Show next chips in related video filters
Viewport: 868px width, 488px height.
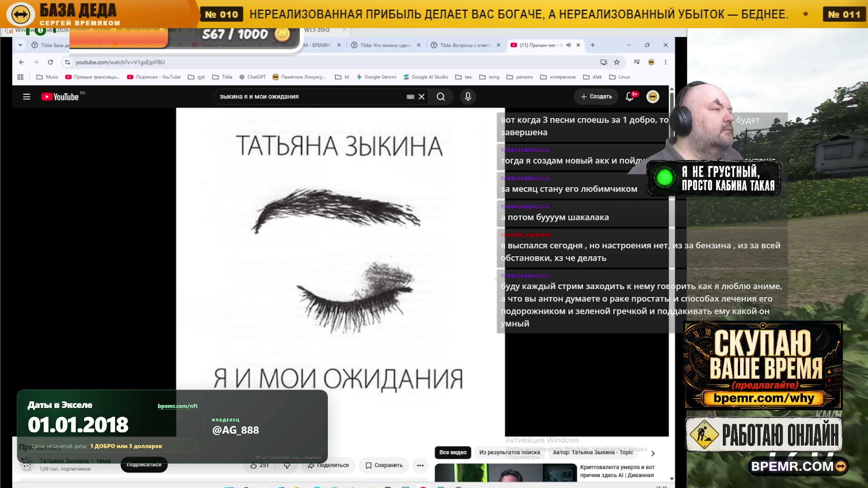pyautogui.click(x=653, y=453)
